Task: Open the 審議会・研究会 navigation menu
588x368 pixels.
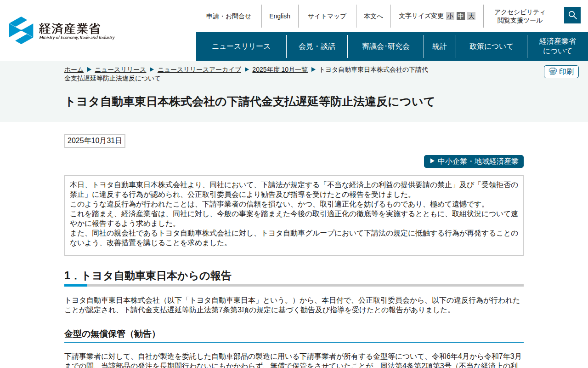Action: [x=386, y=46]
